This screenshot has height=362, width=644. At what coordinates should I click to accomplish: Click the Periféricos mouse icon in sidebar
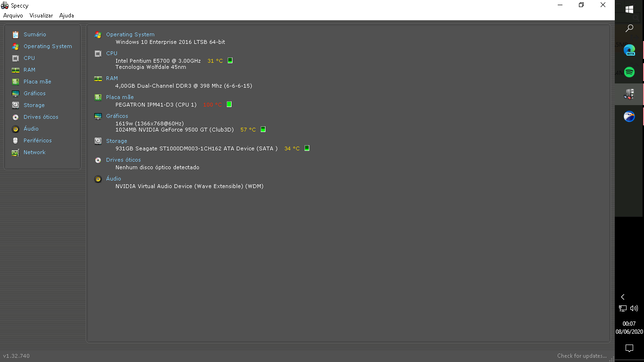pos(16,140)
